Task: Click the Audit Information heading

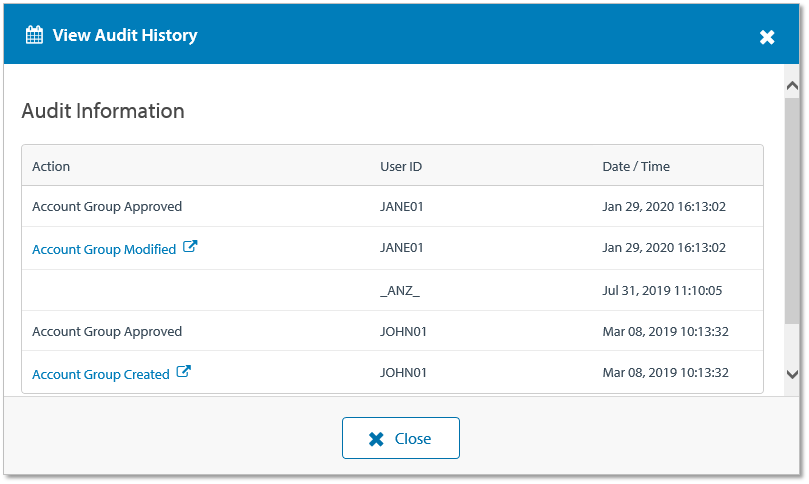Action: pos(103,111)
